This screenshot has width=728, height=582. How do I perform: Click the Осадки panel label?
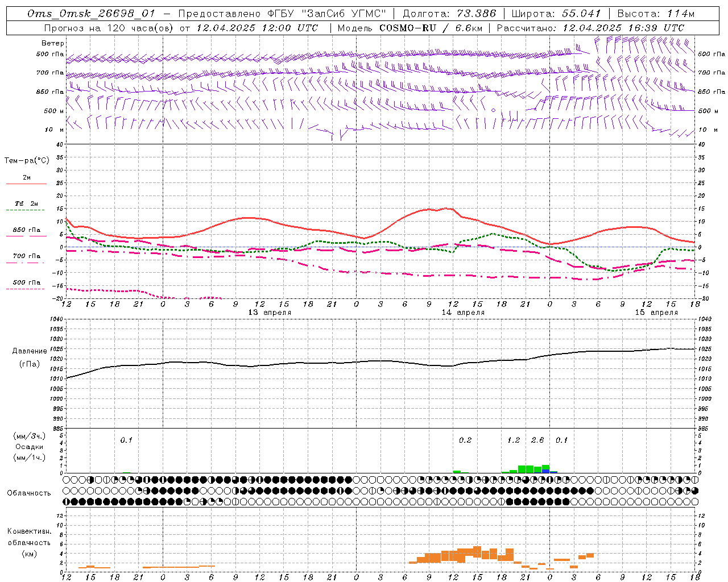(30, 447)
